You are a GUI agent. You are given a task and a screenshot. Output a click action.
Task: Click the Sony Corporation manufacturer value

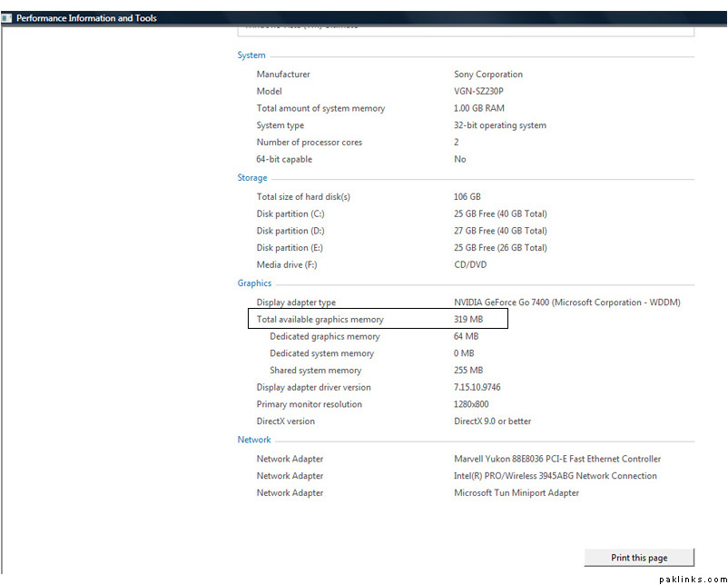coord(488,74)
